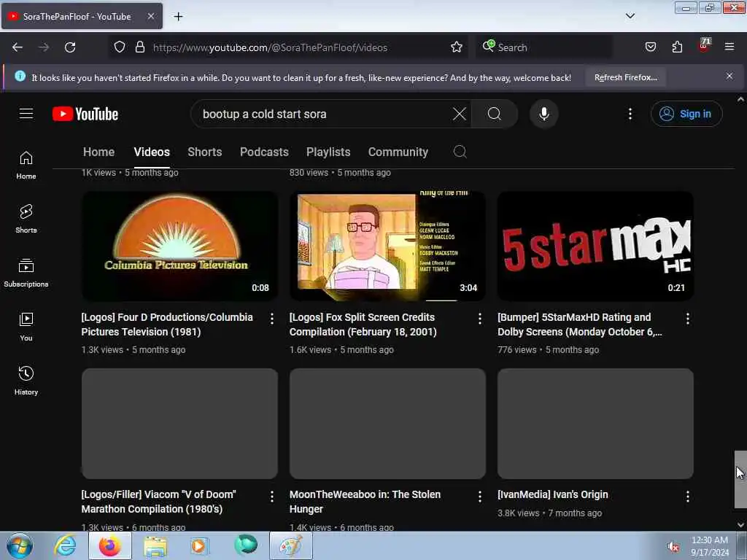This screenshot has width=747, height=560.
Task: Bookmark this page with the star icon
Action: (x=457, y=47)
